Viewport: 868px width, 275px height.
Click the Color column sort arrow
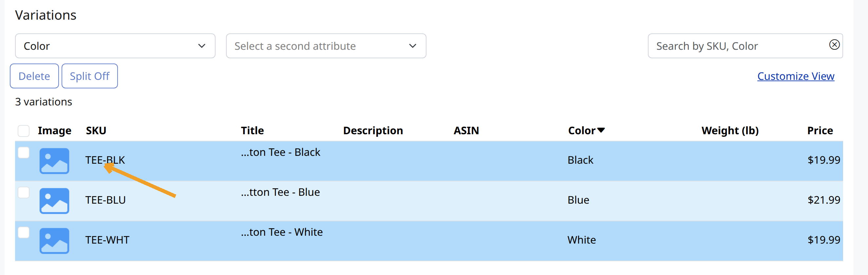click(601, 130)
